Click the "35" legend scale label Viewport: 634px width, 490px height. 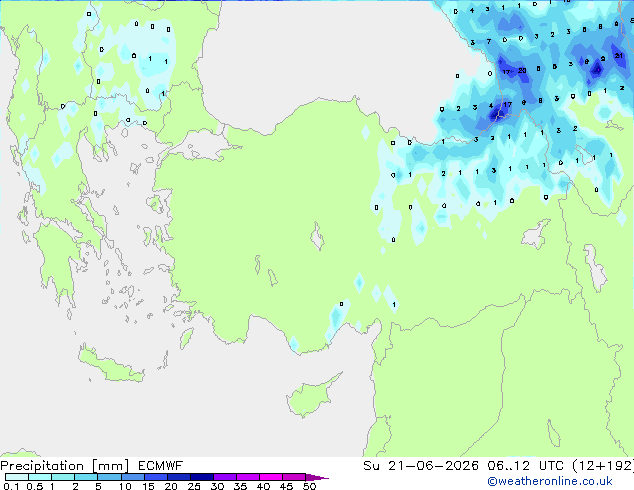coord(241,486)
